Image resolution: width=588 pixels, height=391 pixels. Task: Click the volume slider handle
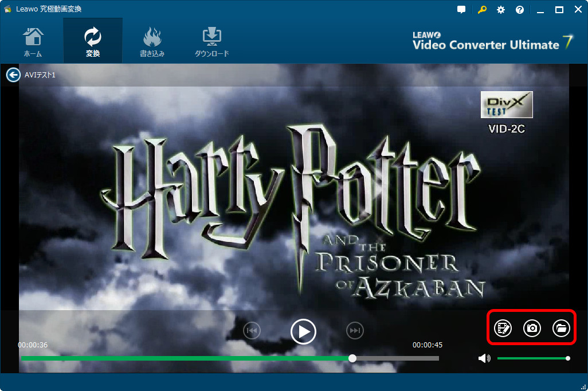click(568, 358)
